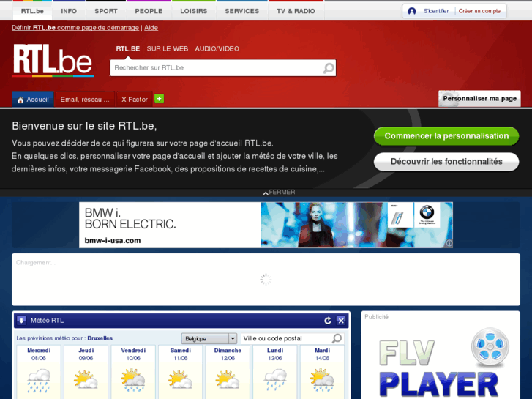532x399 pixels.
Task: Click the RTL.be logo
Action: pyautogui.click(x=53, y=61)
